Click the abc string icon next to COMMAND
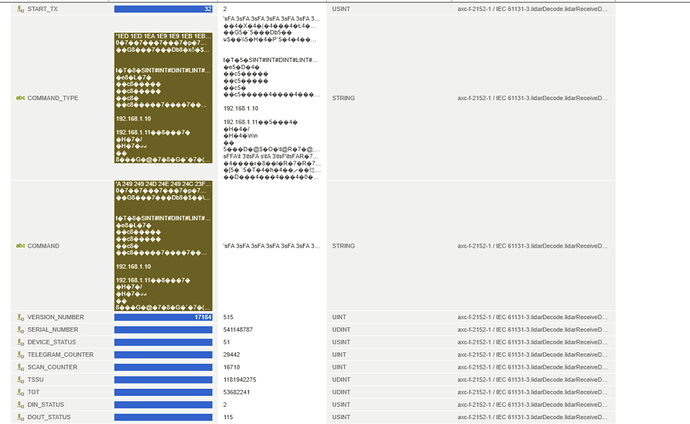Viewport: 690px width, 424px height. pos(20,245)
